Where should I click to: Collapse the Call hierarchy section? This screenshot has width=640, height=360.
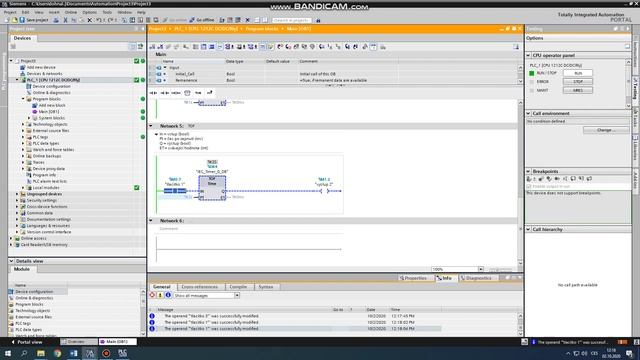528,229
